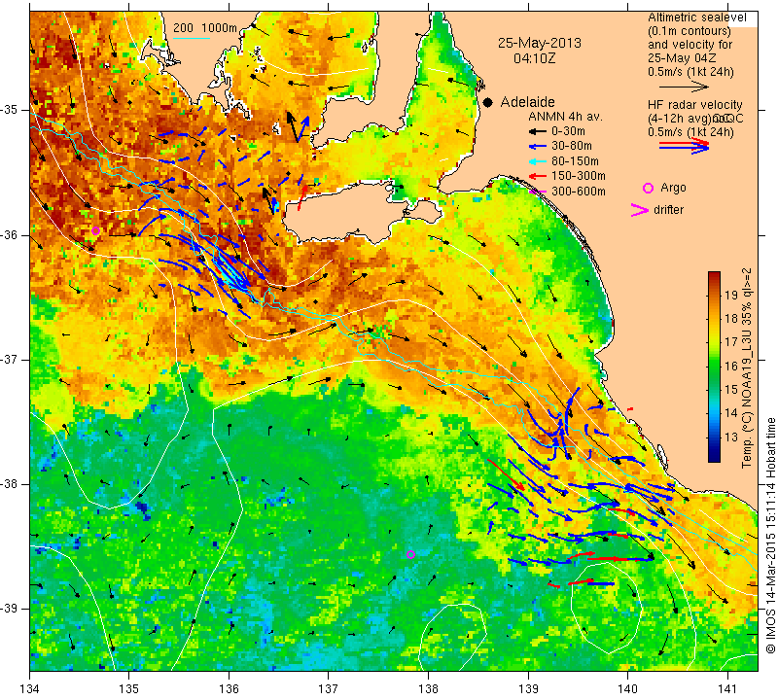Click the '0-30m' legend text
The image size is (778, 700).
(568, 131)
